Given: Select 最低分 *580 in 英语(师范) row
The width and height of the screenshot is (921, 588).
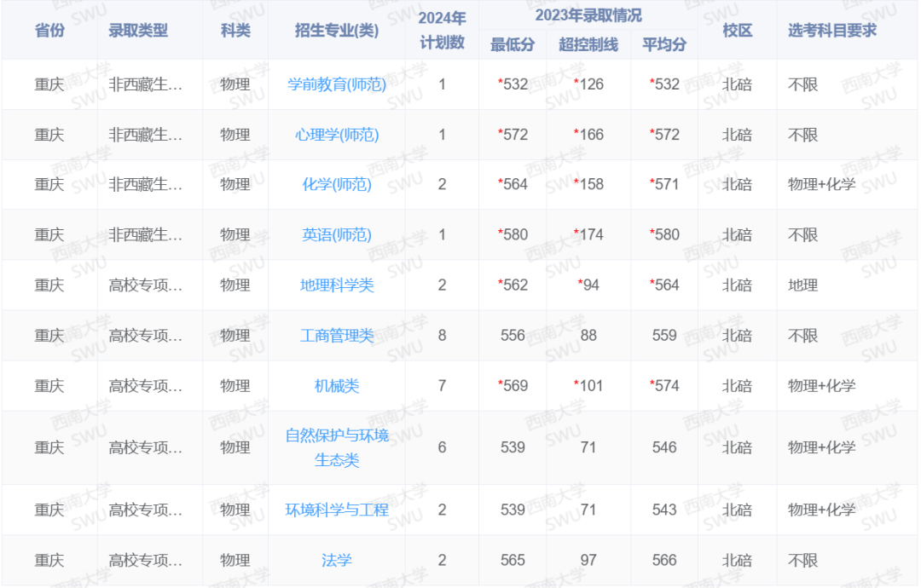Looking at the screenshot, I should [x=513, y=234].
